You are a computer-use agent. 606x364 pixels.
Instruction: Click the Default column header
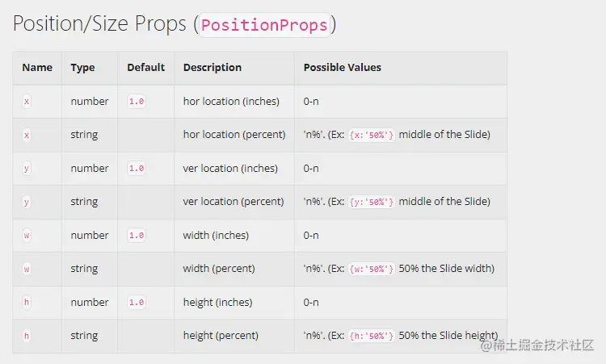[x=146, y=67]
